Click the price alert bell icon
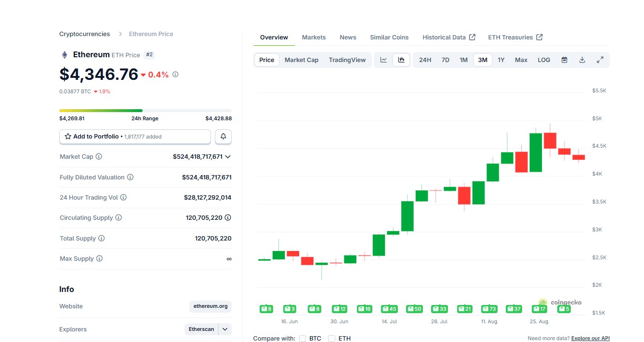 [x=223, y=137]
